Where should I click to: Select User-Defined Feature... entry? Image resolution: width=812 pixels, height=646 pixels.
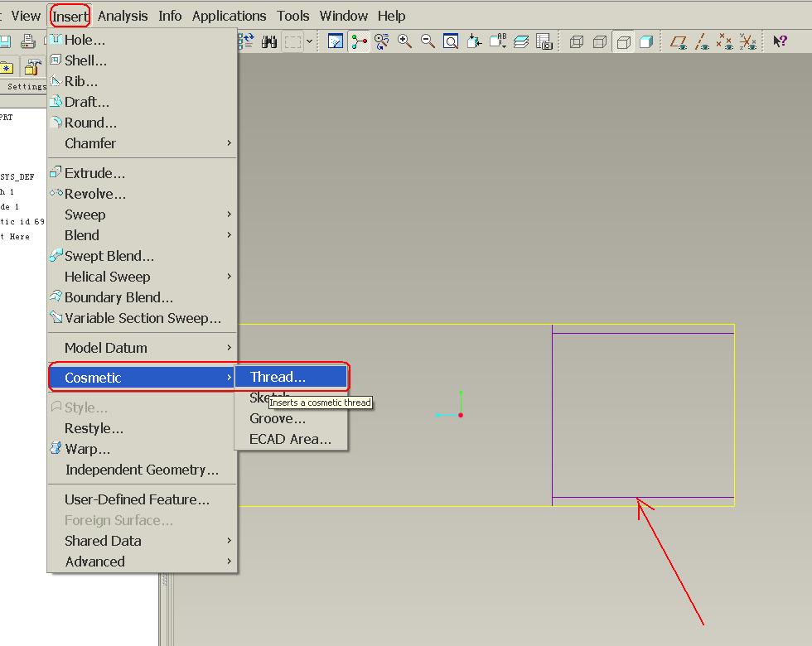click(x=142, y=499)
